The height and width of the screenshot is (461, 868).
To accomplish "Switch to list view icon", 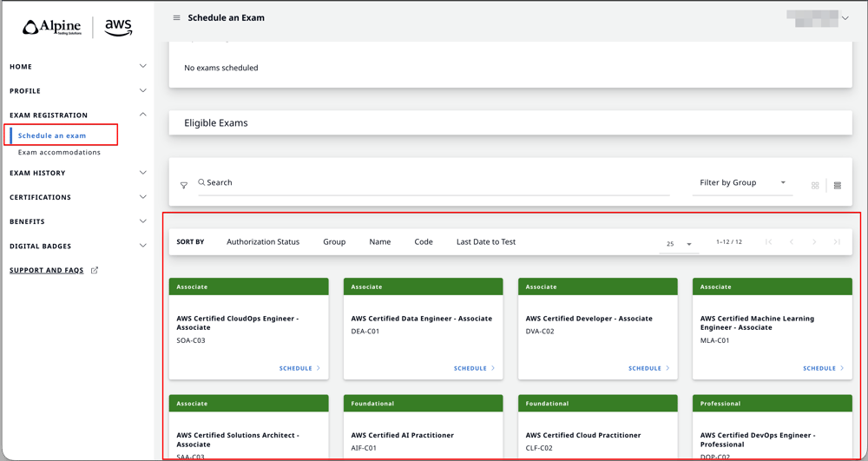I will 838,186.
